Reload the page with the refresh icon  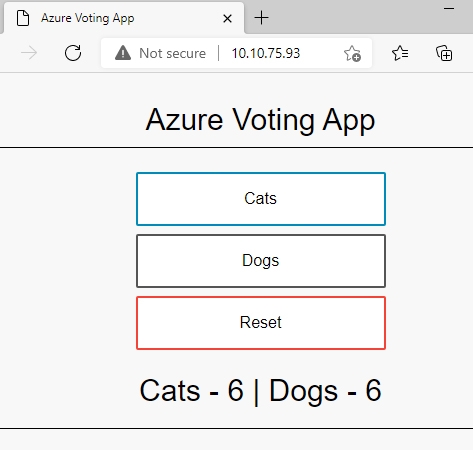coord(73,53)
